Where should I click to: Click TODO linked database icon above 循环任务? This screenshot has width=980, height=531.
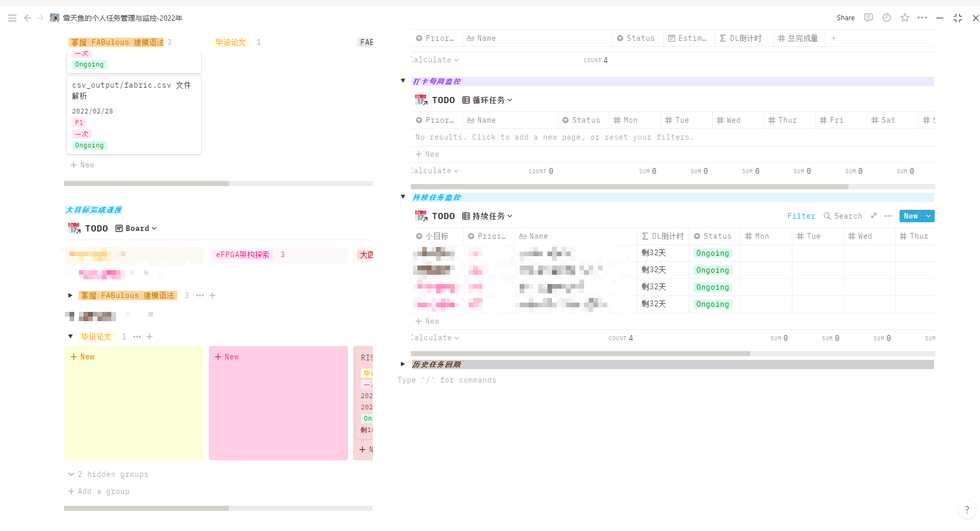421,100
